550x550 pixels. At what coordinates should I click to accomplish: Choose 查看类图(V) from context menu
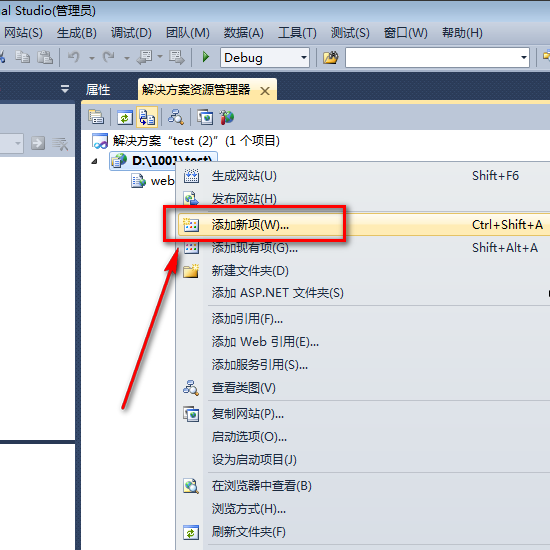pos(363,388)
